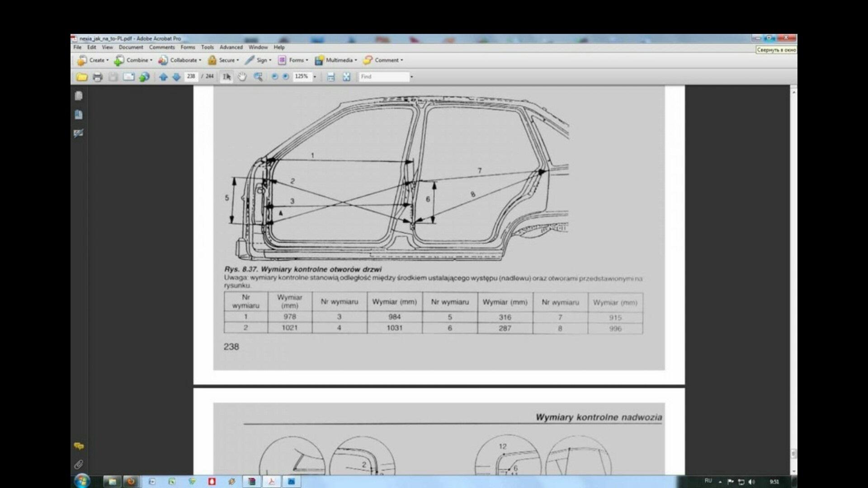Screen dimensions: 868x488
Task: Open the Document menu
Action: point(131,47)
